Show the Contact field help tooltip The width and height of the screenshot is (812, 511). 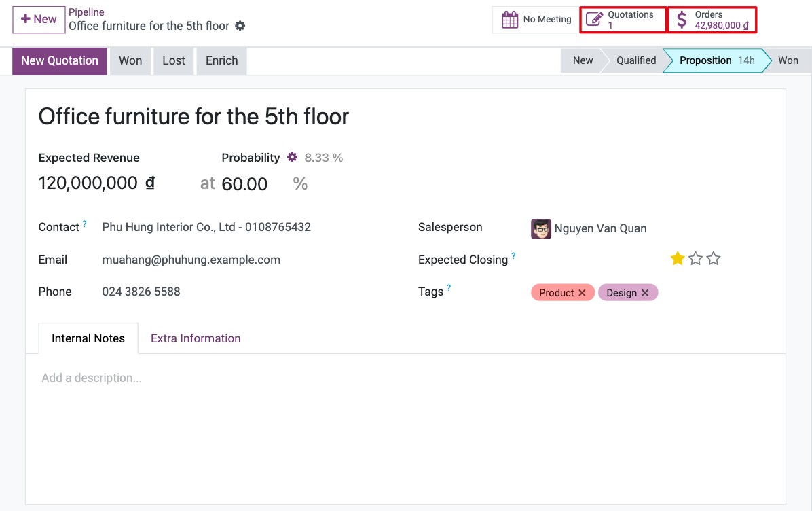pos(84,224)
